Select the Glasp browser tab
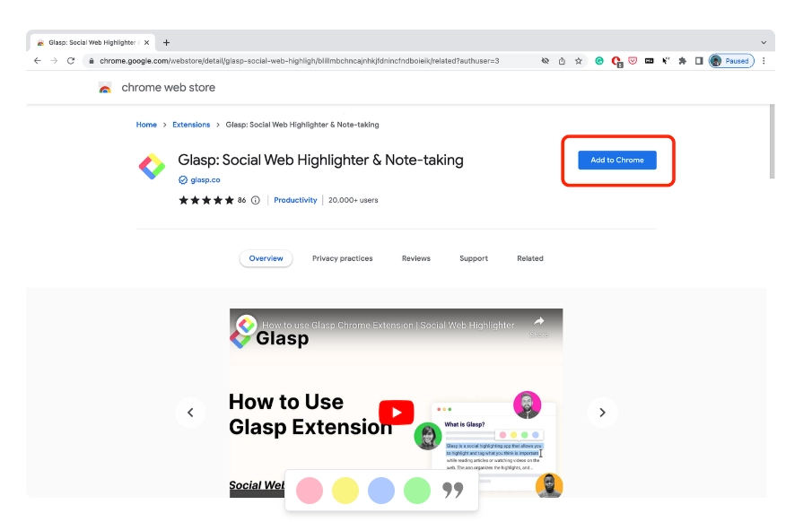The image size is (812, 522). point(92,42)
